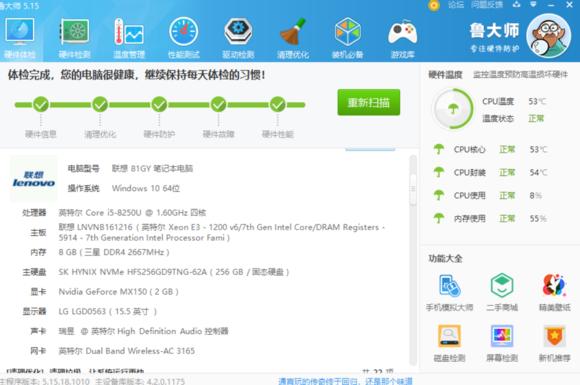Viewport: 580px width, 385px height.
Task: Open the 硬件体检 hardware checkup tab
Action: (x=20, y=38)
